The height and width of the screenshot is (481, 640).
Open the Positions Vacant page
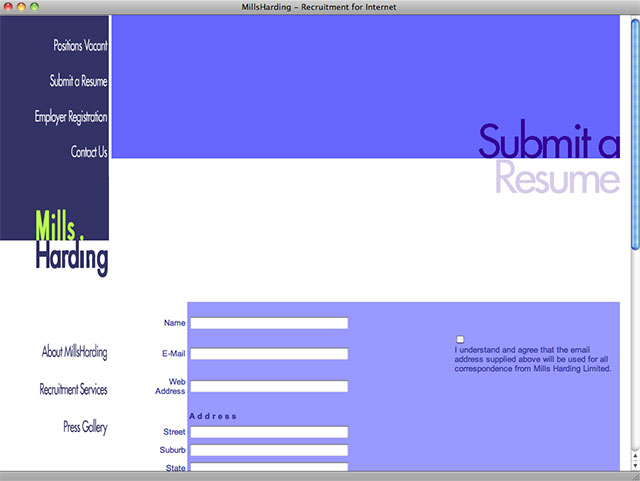pyautogui.click(x=80, y=45)
